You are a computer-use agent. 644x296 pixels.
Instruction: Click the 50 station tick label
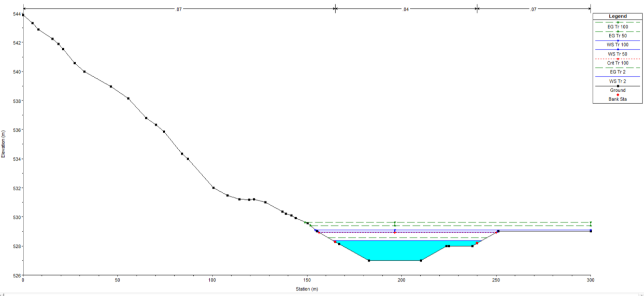point(118,280)
